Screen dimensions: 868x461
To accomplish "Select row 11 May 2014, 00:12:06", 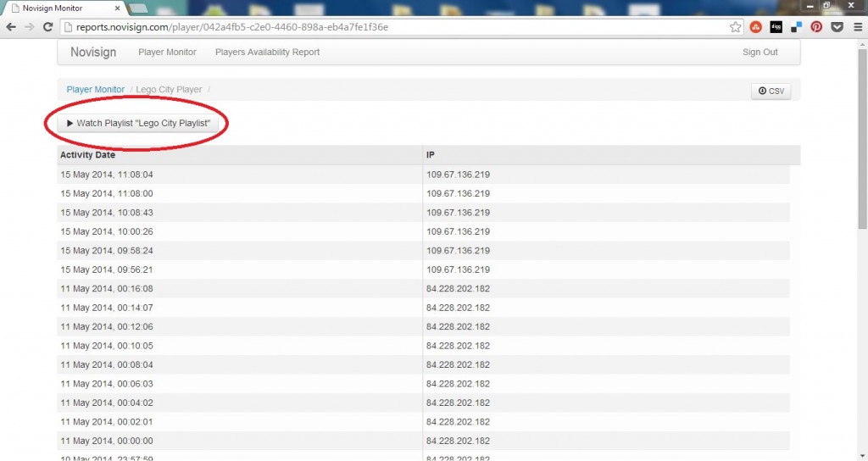I will pos(424,326).
